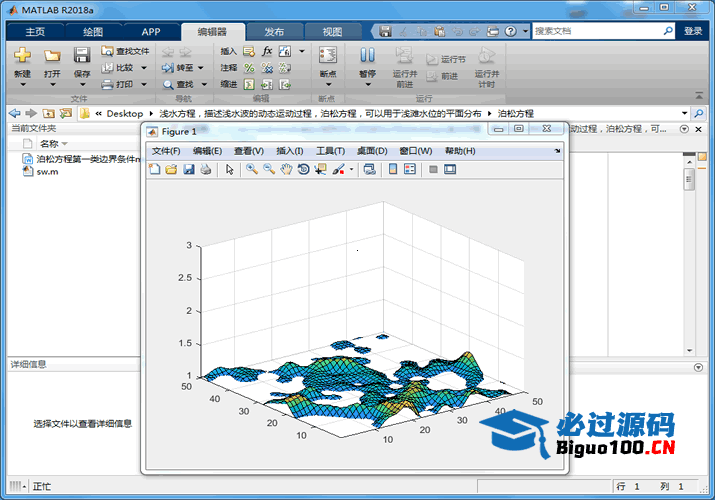Open 插入(I) menu in Figure 1
The image size is (715, 500).
[290, 151]
